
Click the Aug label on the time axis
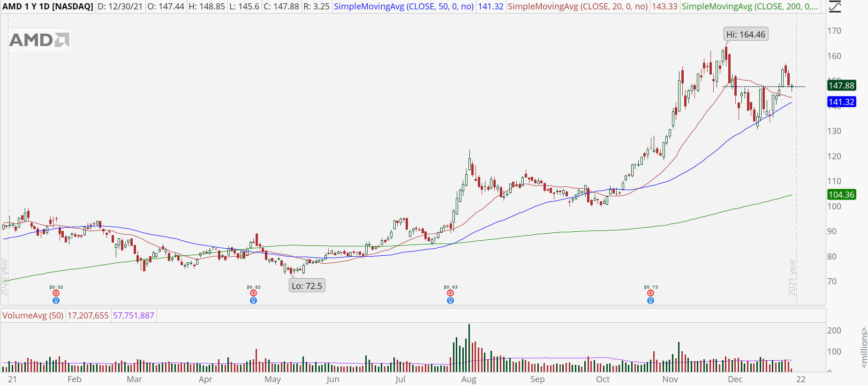[x=469, y=379]
